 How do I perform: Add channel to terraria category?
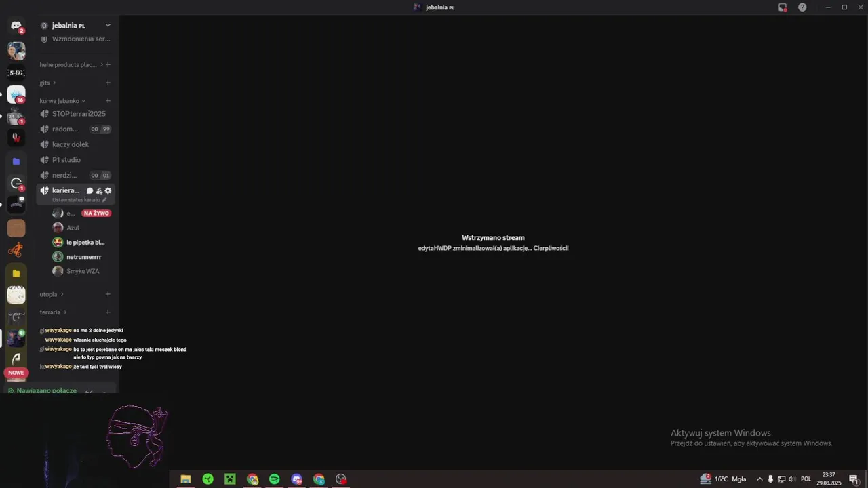tap(108, 312)
